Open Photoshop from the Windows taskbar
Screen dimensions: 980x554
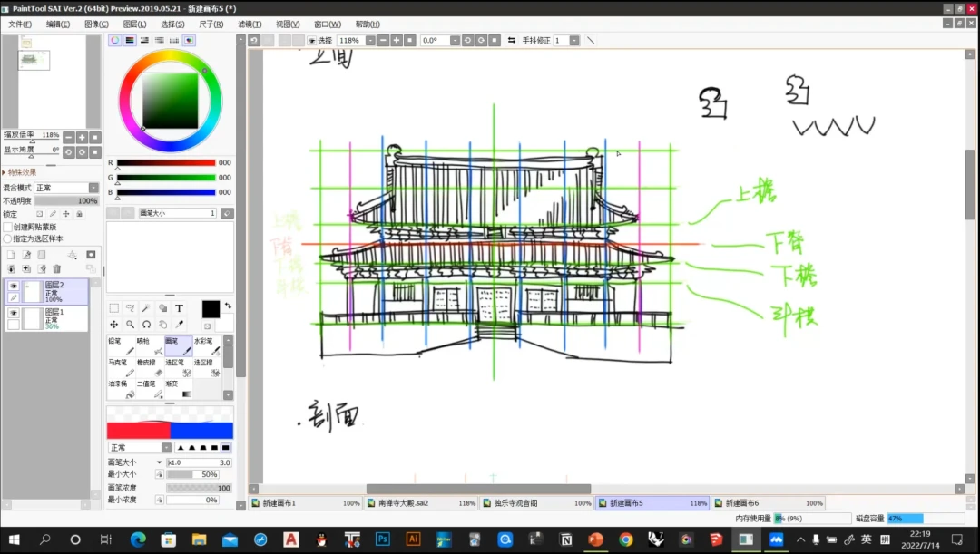tap(383, 539)
